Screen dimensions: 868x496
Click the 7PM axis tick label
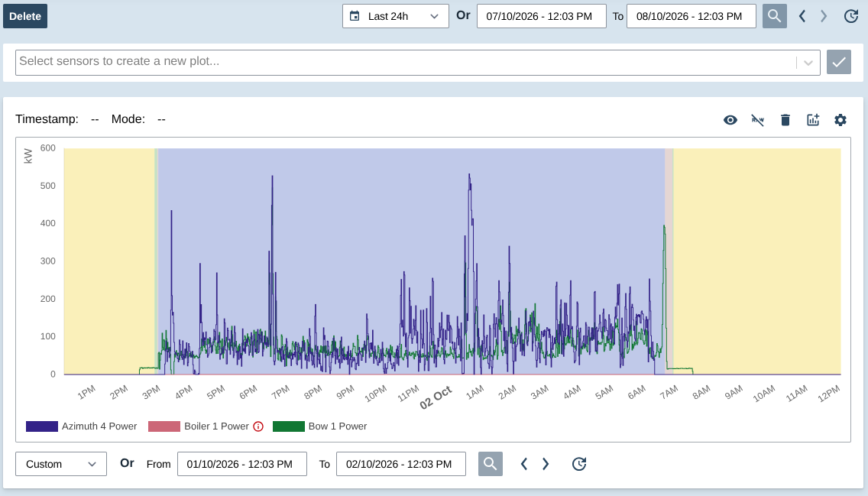click(x=280, y=393)
